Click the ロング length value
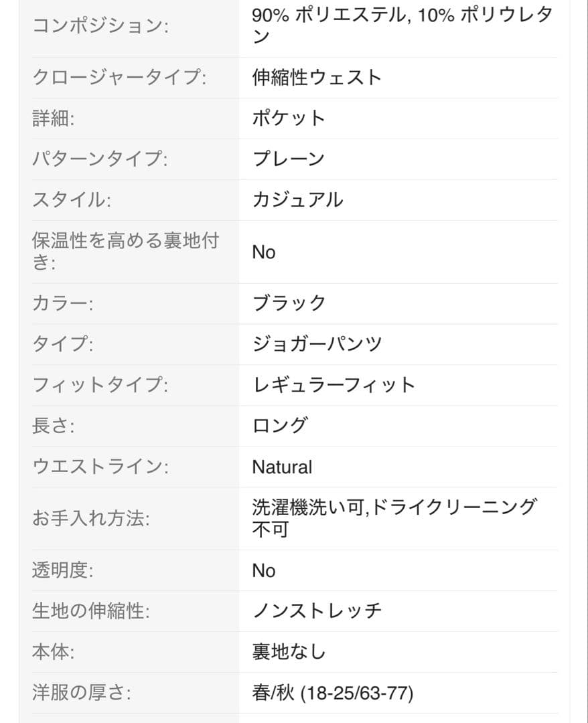Screen dimensions: 588x723 (x=280, y=426)
